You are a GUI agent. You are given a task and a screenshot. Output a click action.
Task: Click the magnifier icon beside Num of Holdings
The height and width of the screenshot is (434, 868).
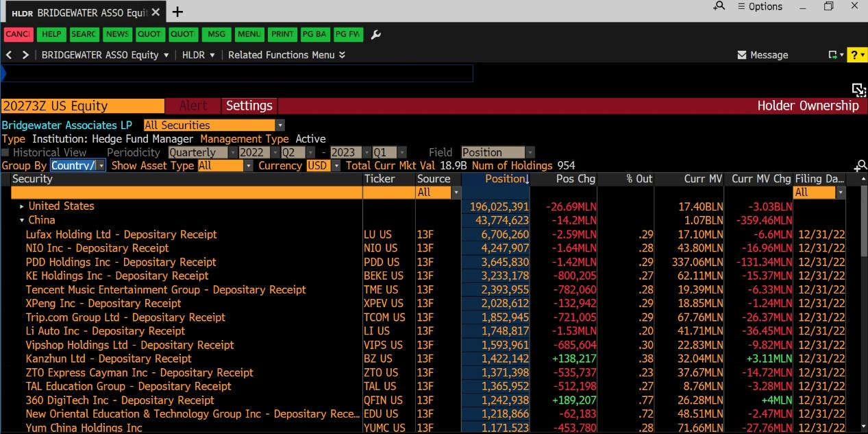[x=860, y=165]
